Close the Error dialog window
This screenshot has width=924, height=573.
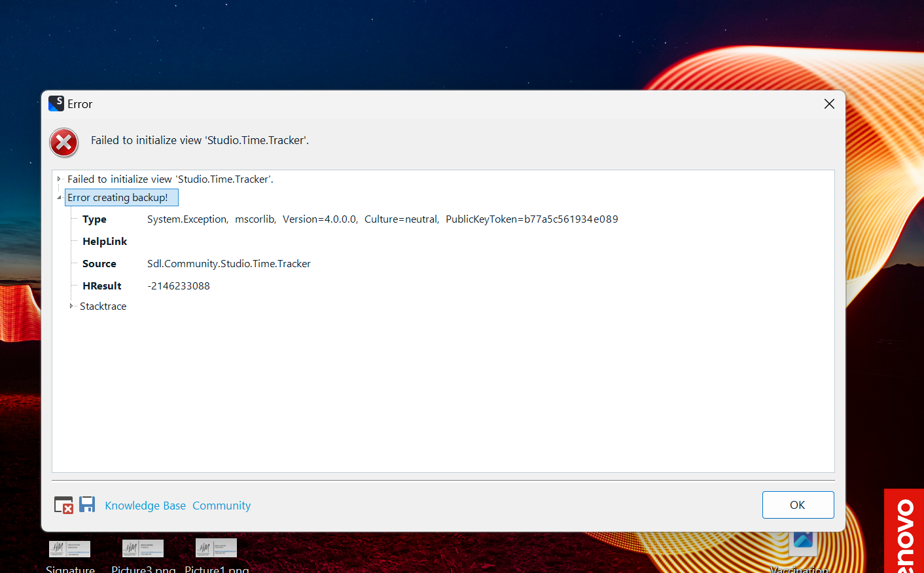829,104
